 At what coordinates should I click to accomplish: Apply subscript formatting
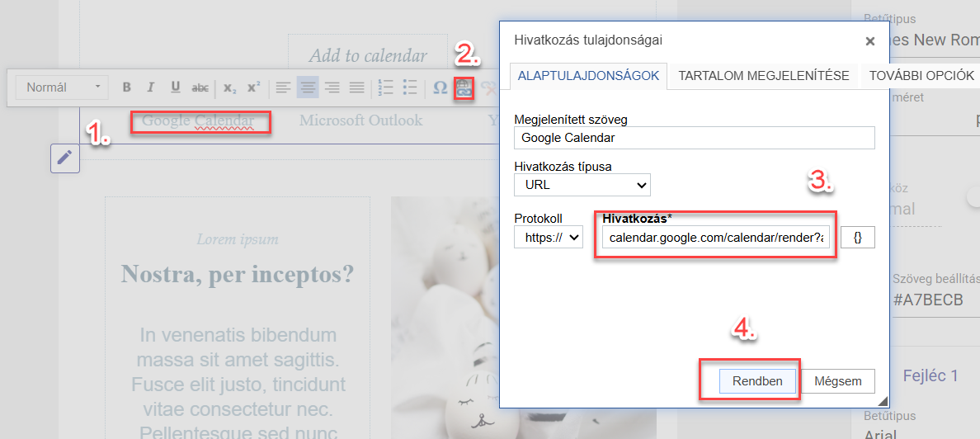pos(229,87)
